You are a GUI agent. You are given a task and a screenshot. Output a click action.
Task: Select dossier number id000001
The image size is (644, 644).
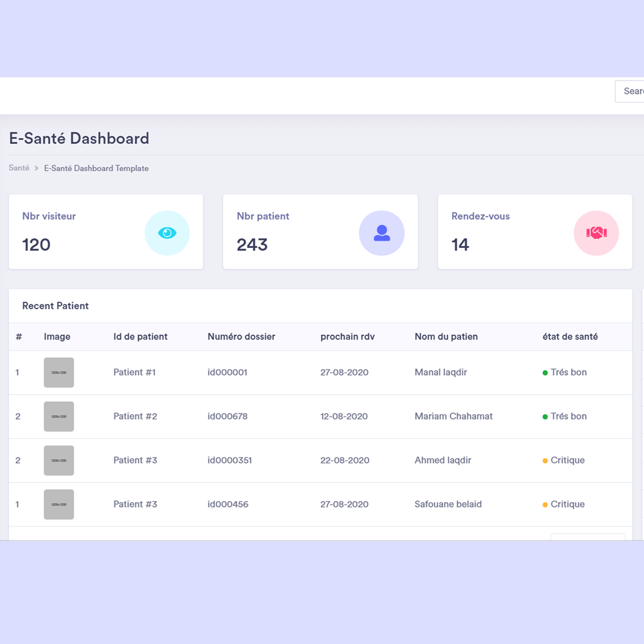coord(228,372)
